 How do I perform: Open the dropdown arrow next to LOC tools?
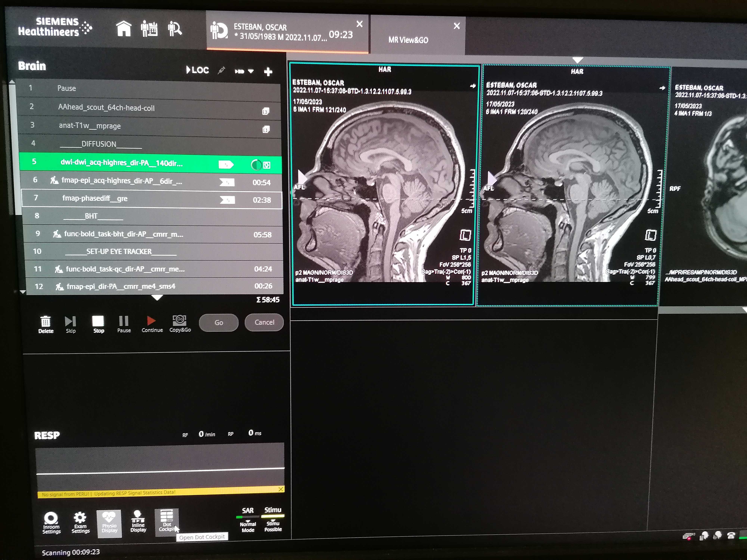pyautogui.click(x=251, y=71)
